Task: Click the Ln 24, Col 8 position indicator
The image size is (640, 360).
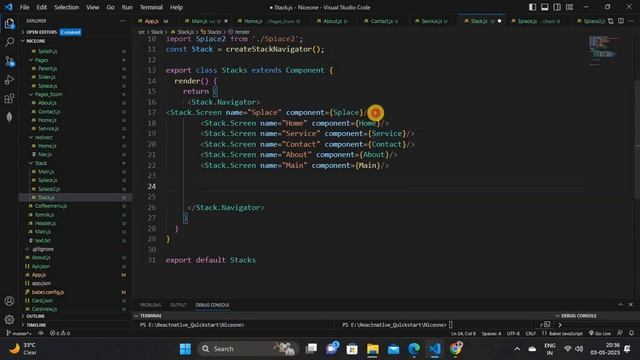Action: (463, 333)
